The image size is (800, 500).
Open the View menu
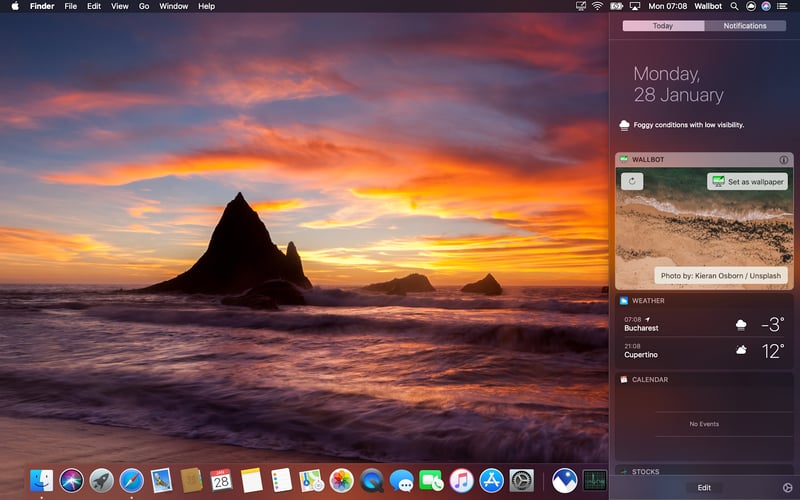tap(120, 6)
